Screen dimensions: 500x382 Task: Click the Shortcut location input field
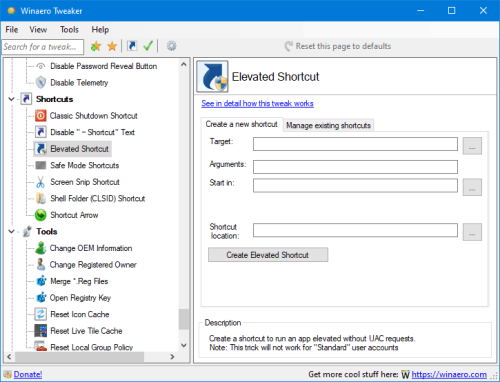pyautogui.click(x=355, y=230)
